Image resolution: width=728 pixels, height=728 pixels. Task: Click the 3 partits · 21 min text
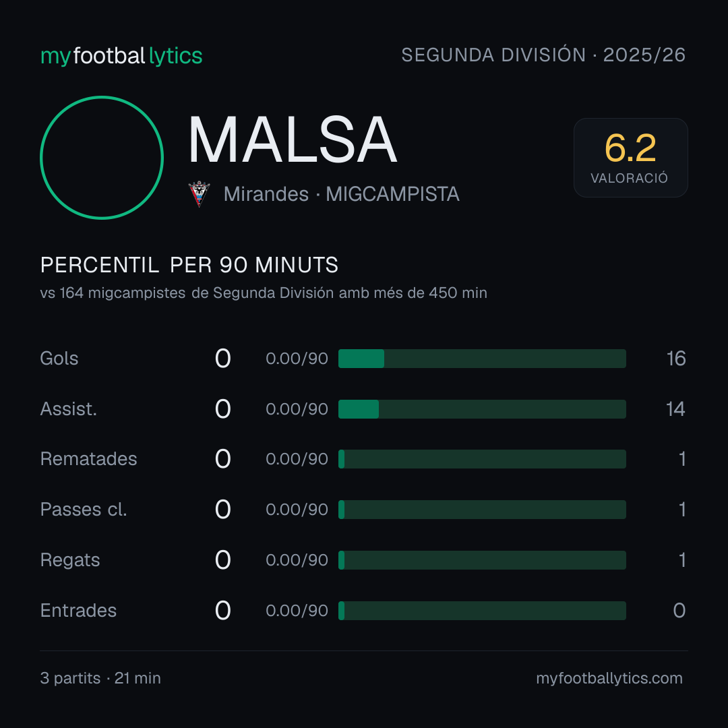point(100,678)
